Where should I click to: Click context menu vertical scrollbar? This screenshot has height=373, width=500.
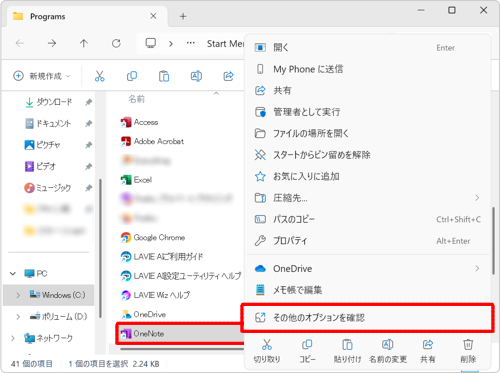(493, 240)
